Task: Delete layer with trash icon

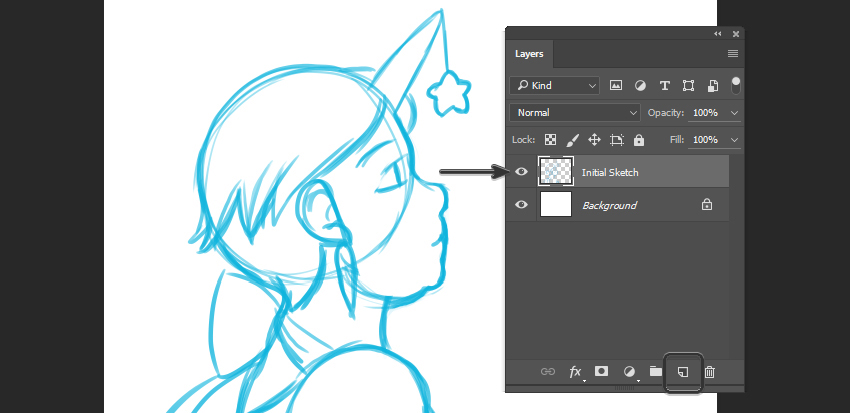Action: [x=710, y=372]
